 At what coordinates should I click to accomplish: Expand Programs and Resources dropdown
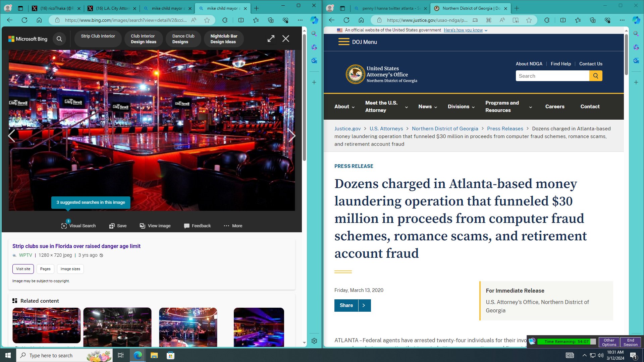[509, 107]
